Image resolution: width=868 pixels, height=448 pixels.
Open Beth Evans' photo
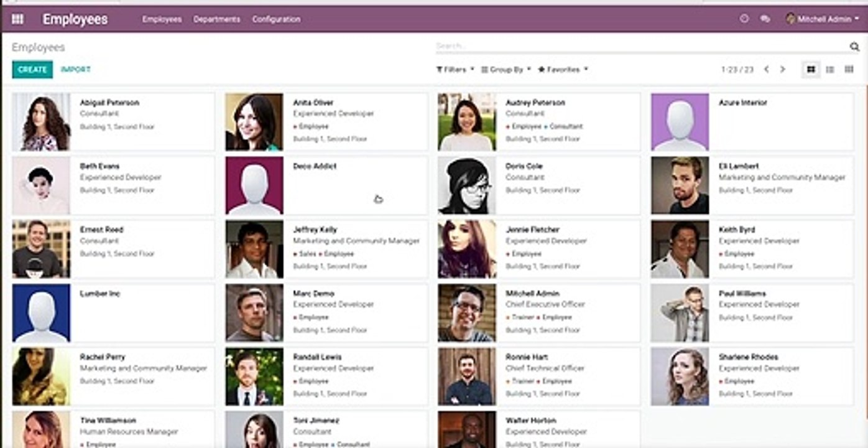[42, 185]
